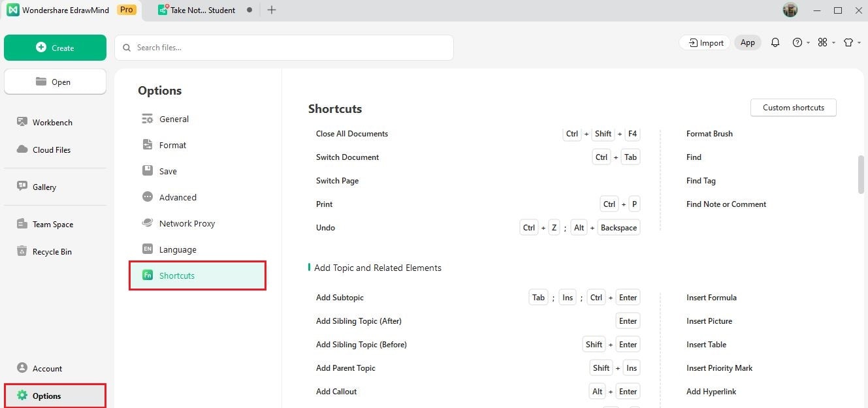Click the Import button

[705, 42]
